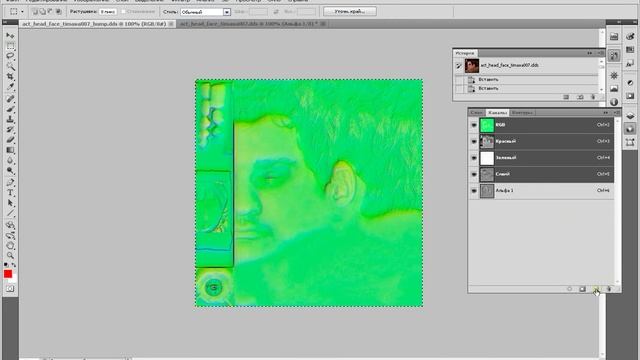Viewport: 640px width, 360px height.
Task: Select the Blur tool
Action: (10, 160)
